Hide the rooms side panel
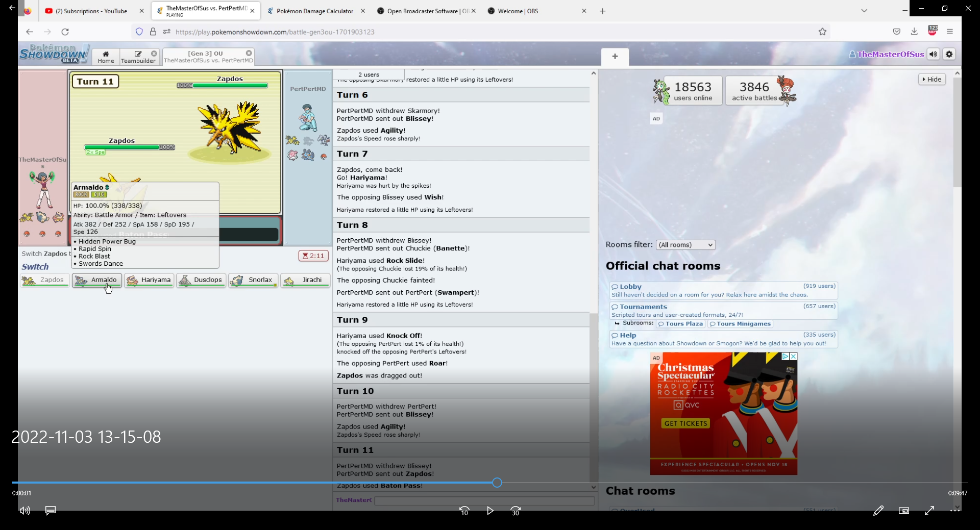 tap(932, 79)
